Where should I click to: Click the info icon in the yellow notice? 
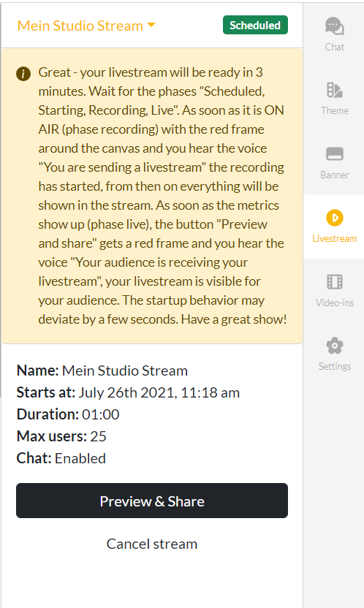click(23, 73)
